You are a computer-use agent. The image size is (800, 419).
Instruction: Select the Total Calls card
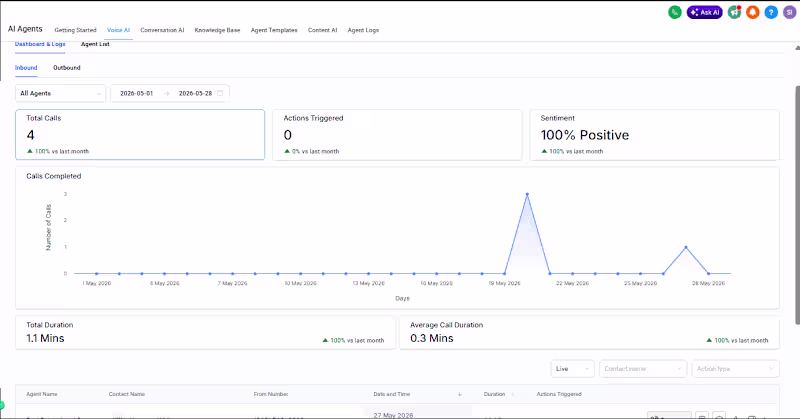[140, 134]
